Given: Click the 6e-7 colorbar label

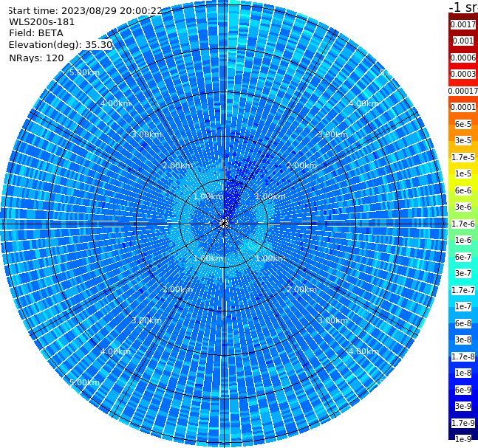Looking at the screenshot, I should click(462, 257).
